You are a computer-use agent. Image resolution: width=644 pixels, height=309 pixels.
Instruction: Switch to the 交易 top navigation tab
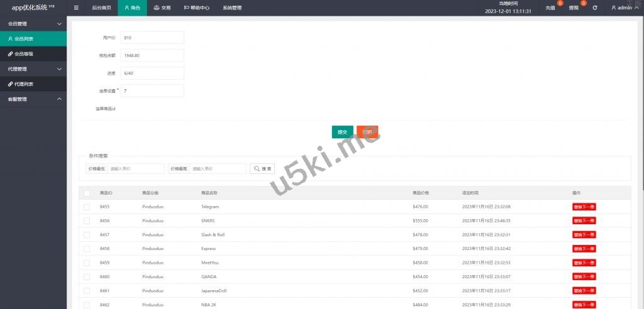point(162,8)
